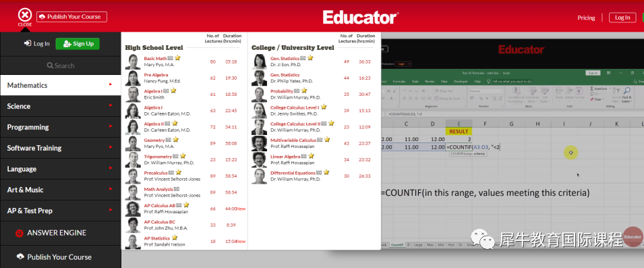Click the circular X Close icon
This screenshot has width=644, height=268.
(25, 16)
